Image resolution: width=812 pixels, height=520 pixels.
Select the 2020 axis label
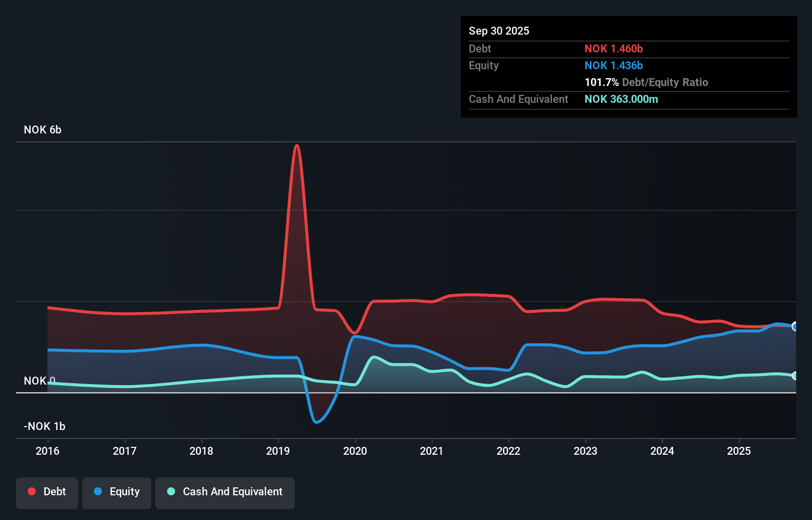pos(355,451)
